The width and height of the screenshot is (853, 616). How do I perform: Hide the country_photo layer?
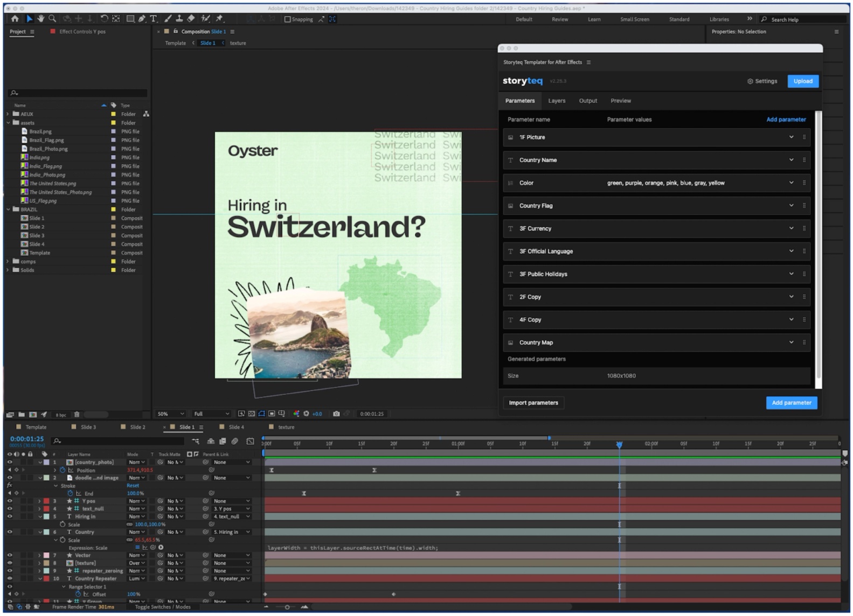(x=9, y=463)
